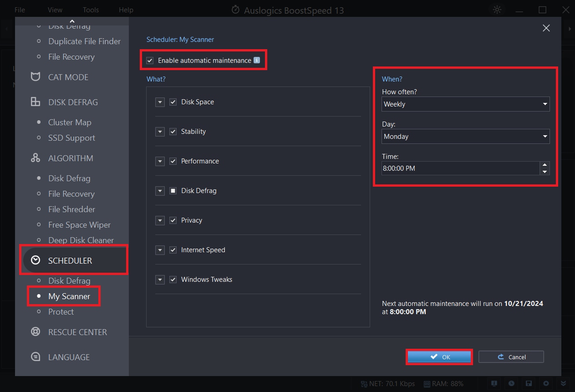This screenshot has width=575, height=392.
Task: Uncheck the Windows Tweaks checkbox
Action: pos(173,280)
